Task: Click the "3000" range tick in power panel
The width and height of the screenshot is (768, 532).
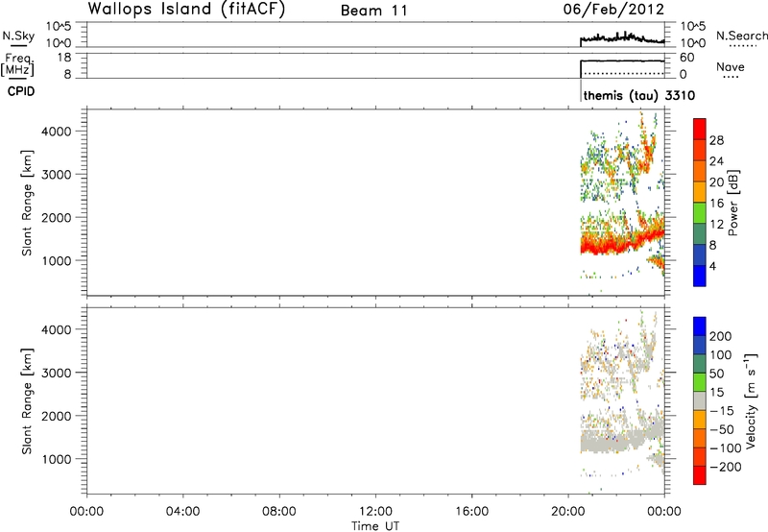Action: tap(57, 175)
